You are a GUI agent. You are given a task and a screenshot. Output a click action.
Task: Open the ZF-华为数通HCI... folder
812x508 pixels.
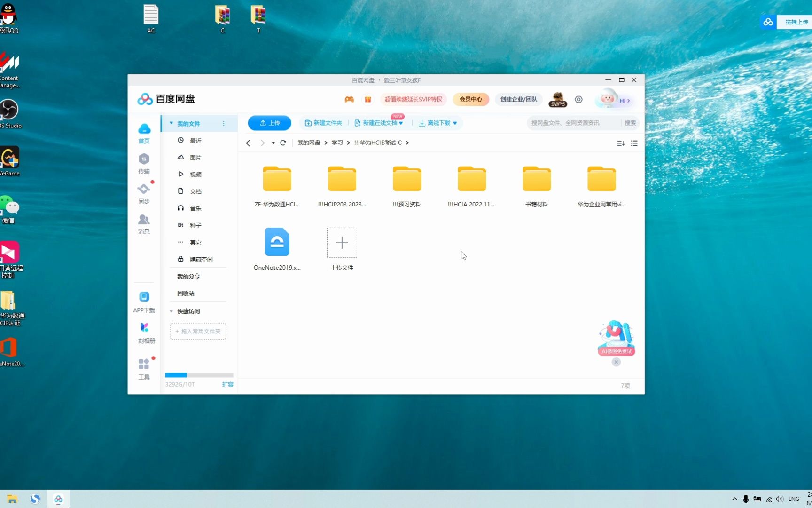click(x=277, y=186)
